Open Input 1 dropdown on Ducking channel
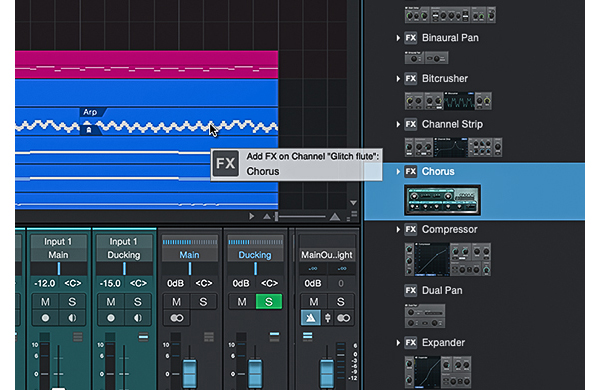 (124, 242)
